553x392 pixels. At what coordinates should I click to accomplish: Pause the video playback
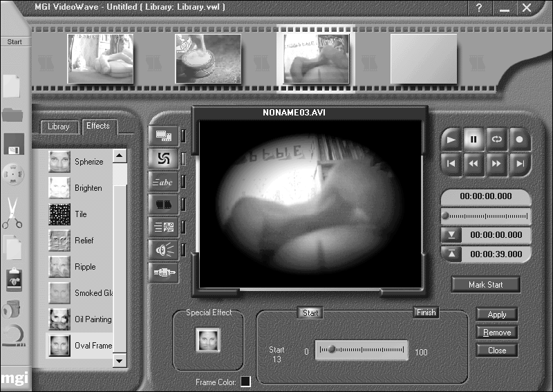(x=474, y=140)
